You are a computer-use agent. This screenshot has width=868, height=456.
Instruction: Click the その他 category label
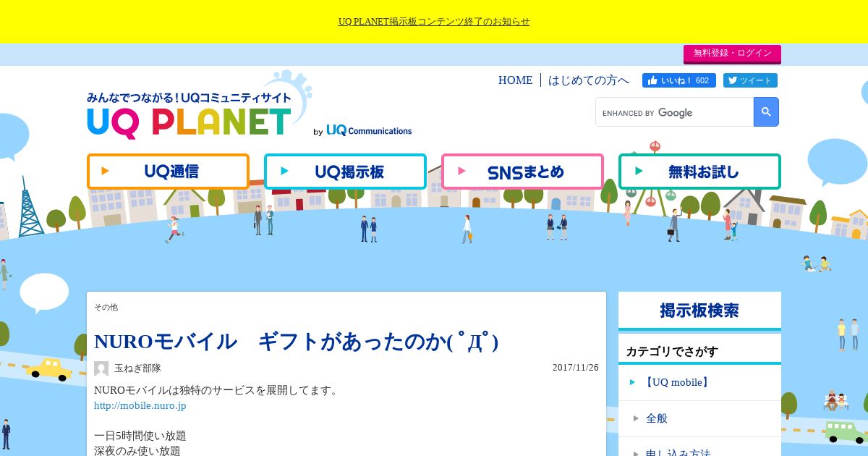[106, 308]
